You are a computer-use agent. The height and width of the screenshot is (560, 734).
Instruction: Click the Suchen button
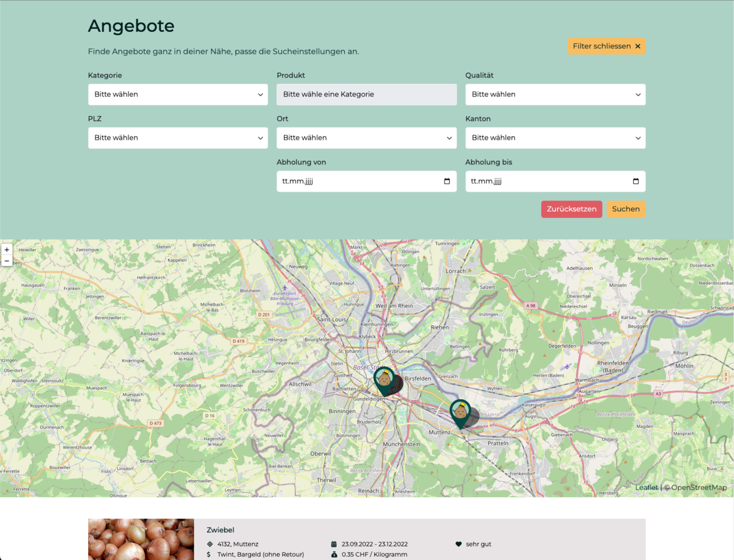[x=626, y=209]
